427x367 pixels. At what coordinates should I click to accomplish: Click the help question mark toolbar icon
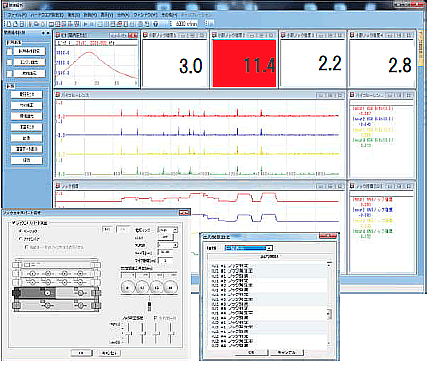(x=156, y=24)
